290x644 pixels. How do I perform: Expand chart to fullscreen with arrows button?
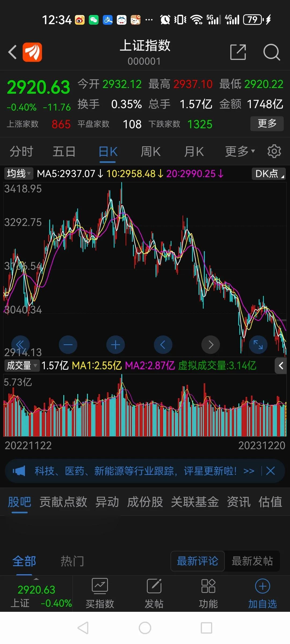[x=258, y=345]
